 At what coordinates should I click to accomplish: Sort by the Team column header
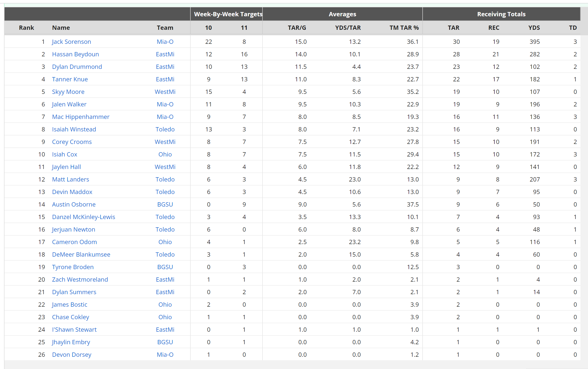pos(165,28)
